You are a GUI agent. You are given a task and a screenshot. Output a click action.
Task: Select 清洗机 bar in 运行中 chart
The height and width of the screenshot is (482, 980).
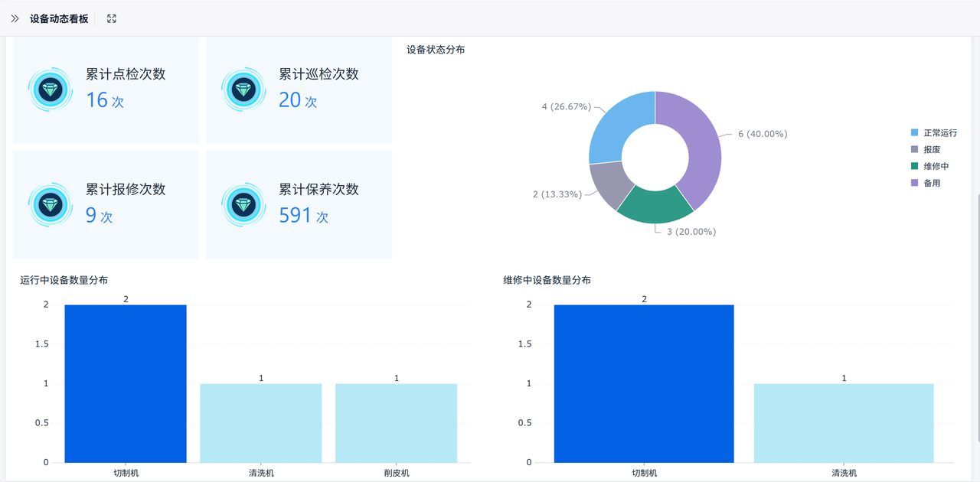pyautogui.click(x=261, y=423)
